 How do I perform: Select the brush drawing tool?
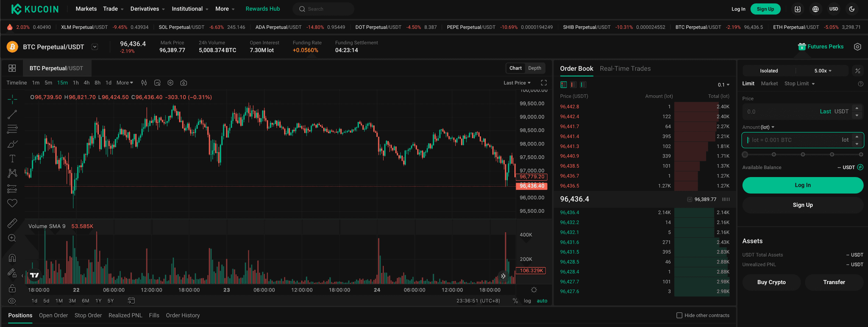pyautogui.click(x=12, y=144)
